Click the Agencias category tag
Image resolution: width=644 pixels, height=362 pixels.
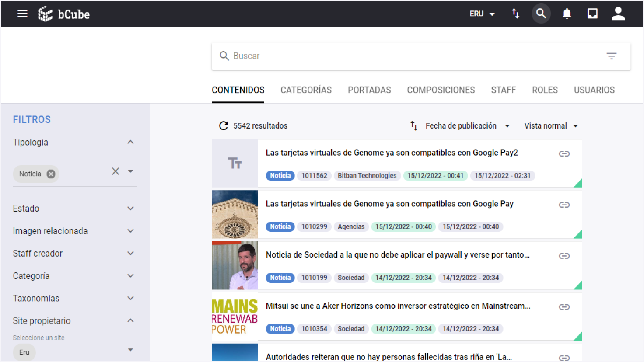351,226
